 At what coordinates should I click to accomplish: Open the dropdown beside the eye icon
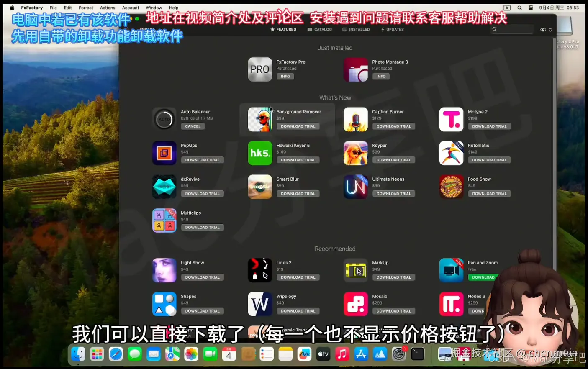tap(550, 29)
